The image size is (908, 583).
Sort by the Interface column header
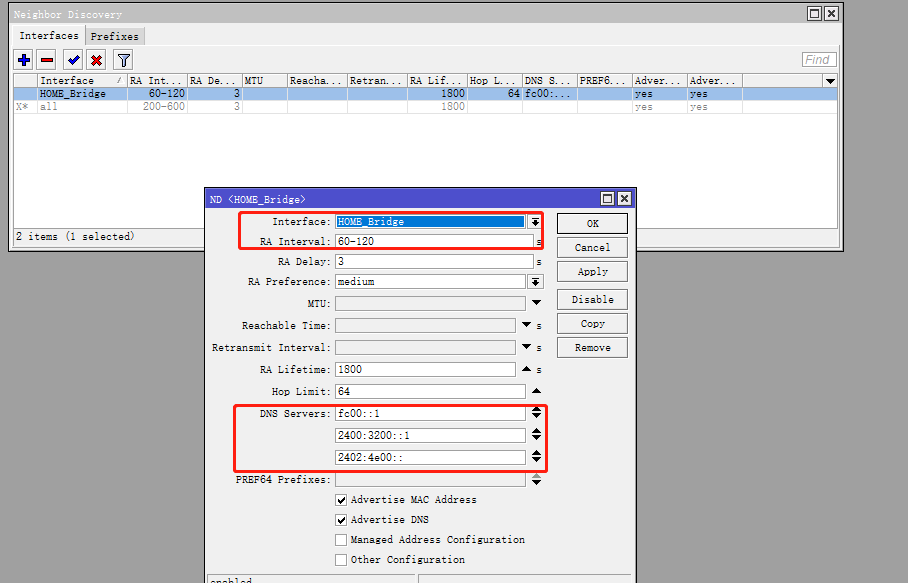(82, 80)
